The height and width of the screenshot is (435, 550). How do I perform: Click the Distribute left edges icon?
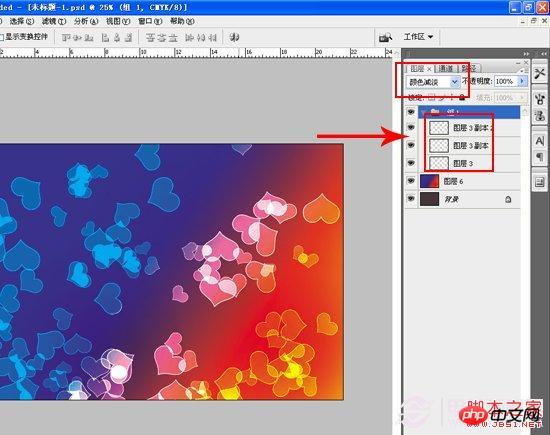click(189, 38)
